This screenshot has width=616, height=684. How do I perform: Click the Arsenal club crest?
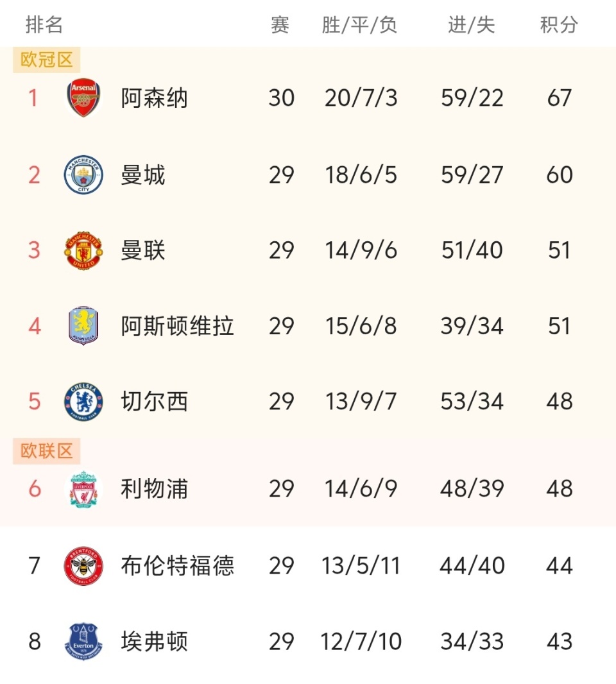coord(83,99)
